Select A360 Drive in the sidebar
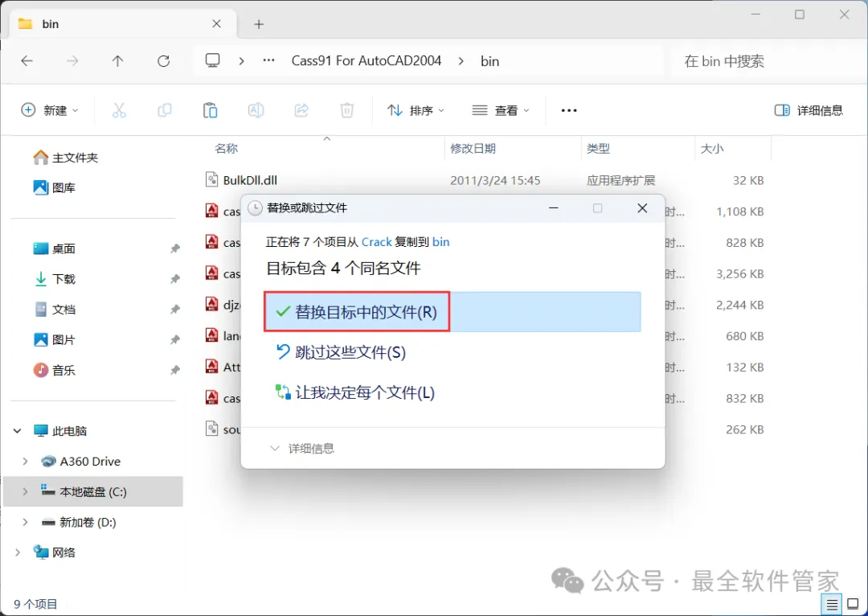Screen dimensions: 868x616 point(81,461)
